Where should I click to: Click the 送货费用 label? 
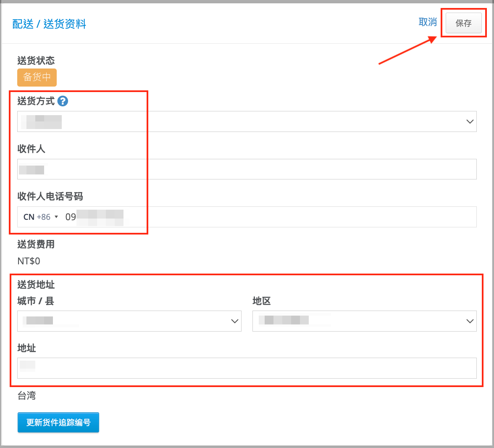pos(36,244)
